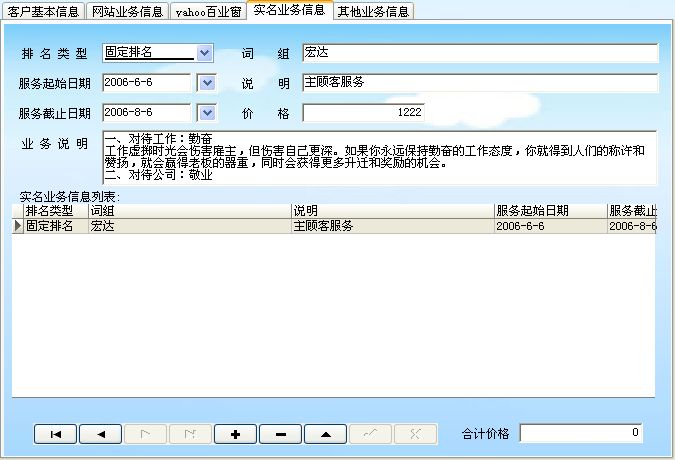Select 主顾客服务 cell in table row
The image size is (675, 460).
(393, 226)
